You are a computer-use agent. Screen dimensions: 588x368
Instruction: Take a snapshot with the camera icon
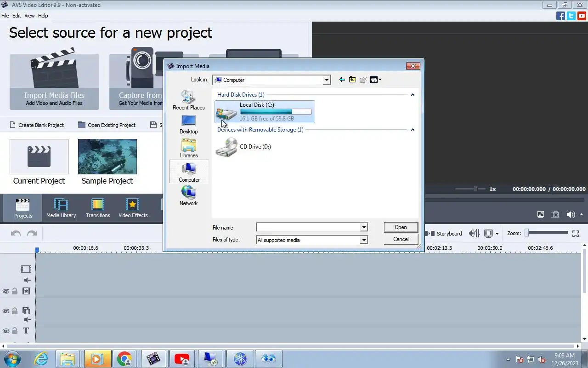click(555, 214)
